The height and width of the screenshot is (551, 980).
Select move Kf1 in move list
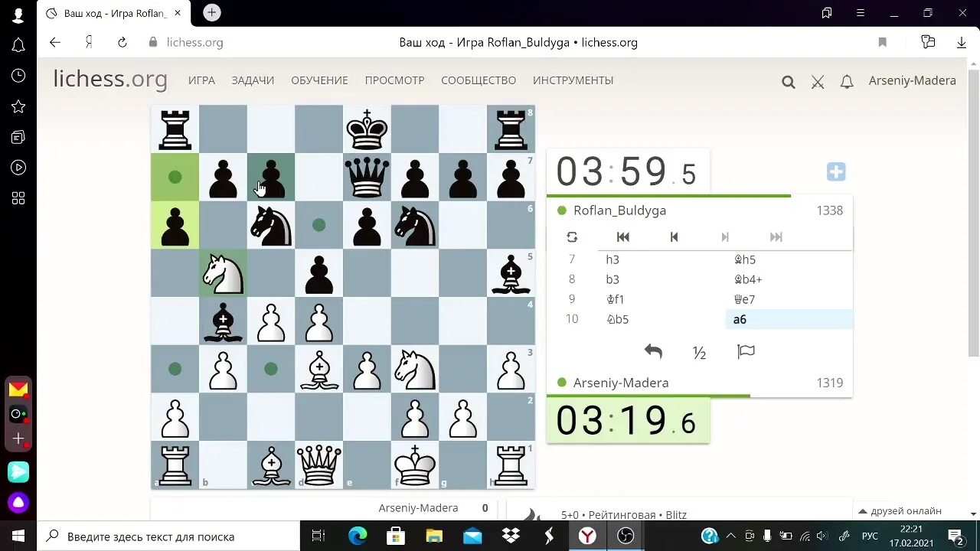tap(661, 299)
